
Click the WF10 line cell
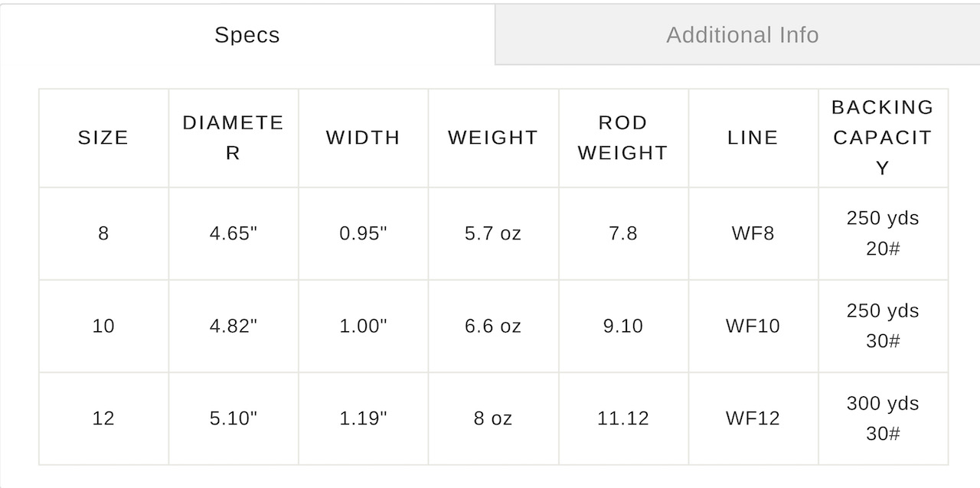[753, 326]
